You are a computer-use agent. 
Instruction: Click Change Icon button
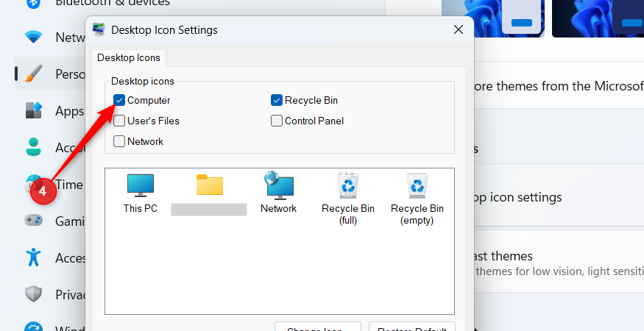[317, 327]
